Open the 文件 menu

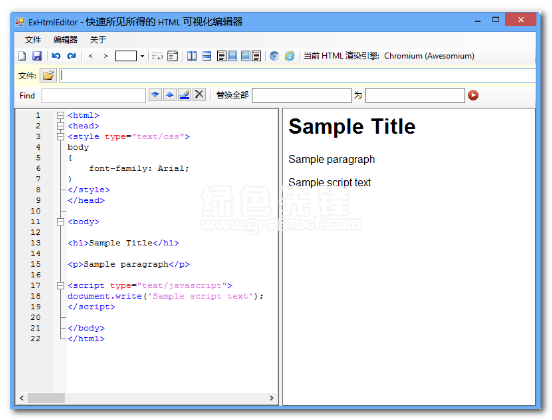(33, 40)
